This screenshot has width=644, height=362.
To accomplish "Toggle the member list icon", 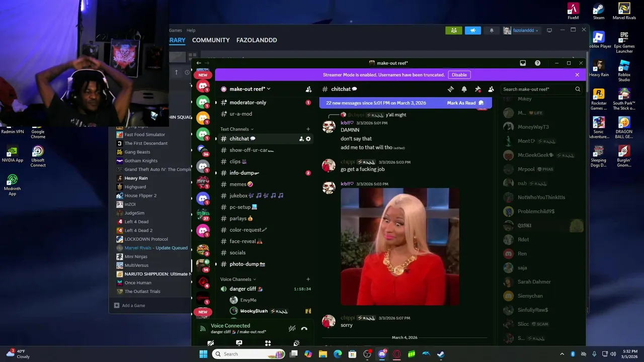I will click(491, 89).
